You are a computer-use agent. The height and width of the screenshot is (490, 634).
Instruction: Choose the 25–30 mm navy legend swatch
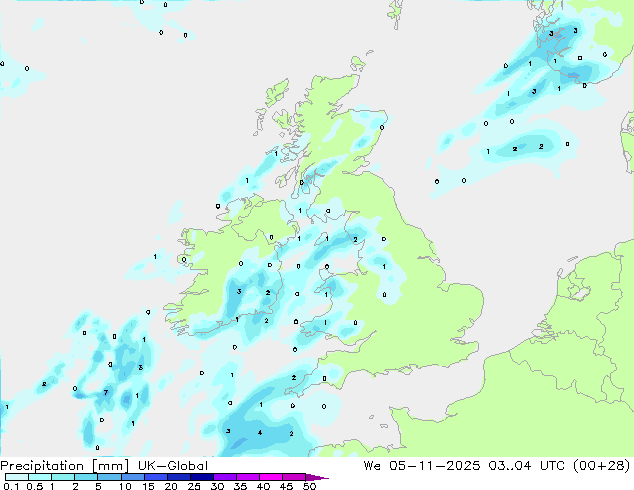(x=201, y=477)
